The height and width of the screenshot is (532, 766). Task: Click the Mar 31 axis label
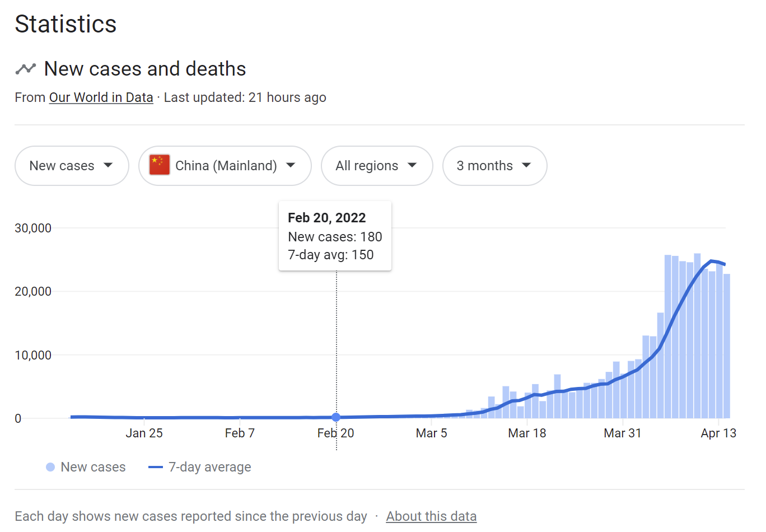(x=622, y=433)
